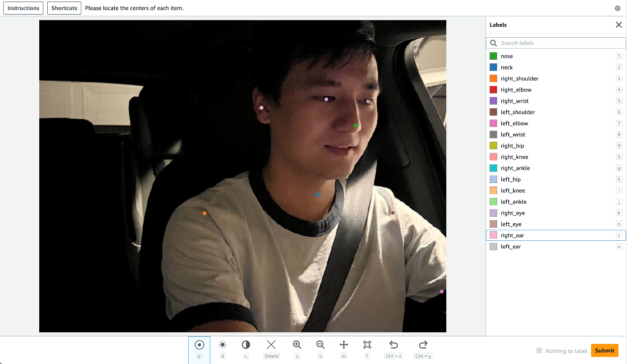
Task: Check the Nothing to label box
Action: click(x=539, y=351)
